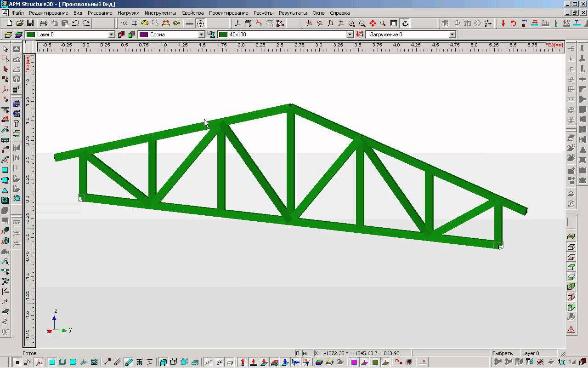Toggle the magenta square icon in bottom toolbar
This screenshot has width=588, height=368.
tap(354, 362)
